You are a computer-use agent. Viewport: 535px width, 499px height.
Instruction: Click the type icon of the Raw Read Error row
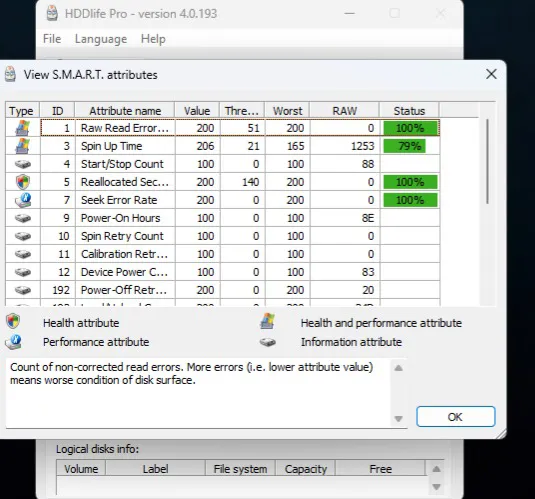[23, 128]
